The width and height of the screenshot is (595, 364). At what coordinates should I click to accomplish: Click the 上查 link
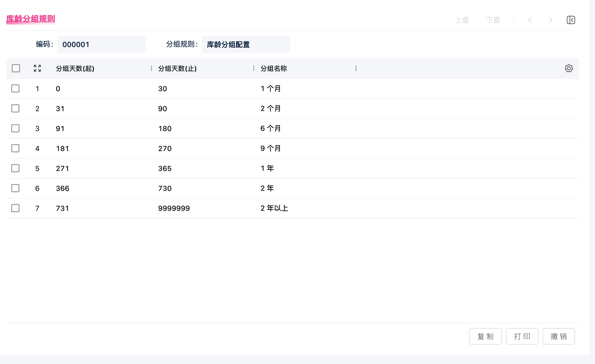click(462, 20)
